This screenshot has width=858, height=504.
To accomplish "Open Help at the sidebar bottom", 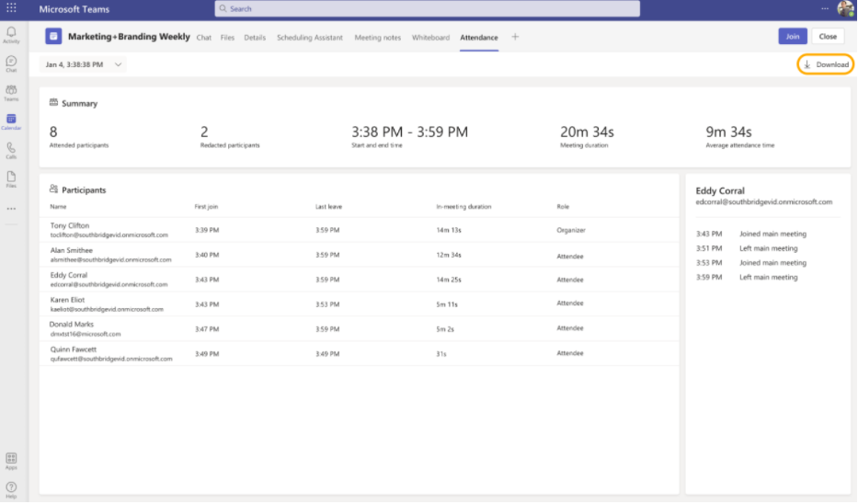I will pos(11,488).
